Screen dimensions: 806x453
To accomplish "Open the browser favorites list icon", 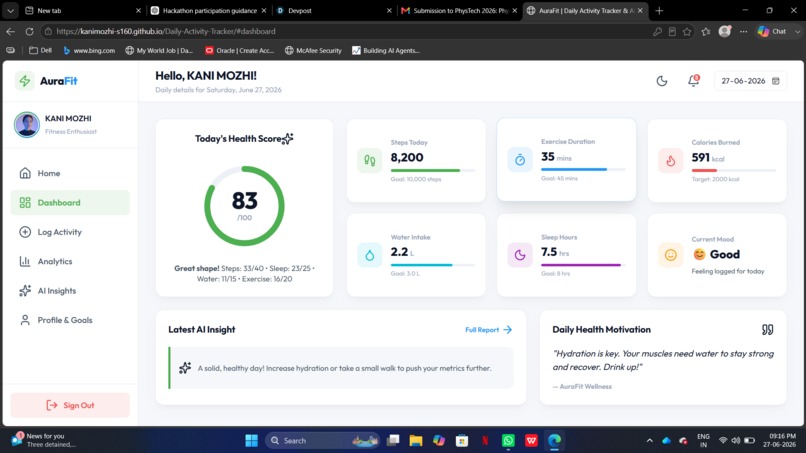I will 706,31.
